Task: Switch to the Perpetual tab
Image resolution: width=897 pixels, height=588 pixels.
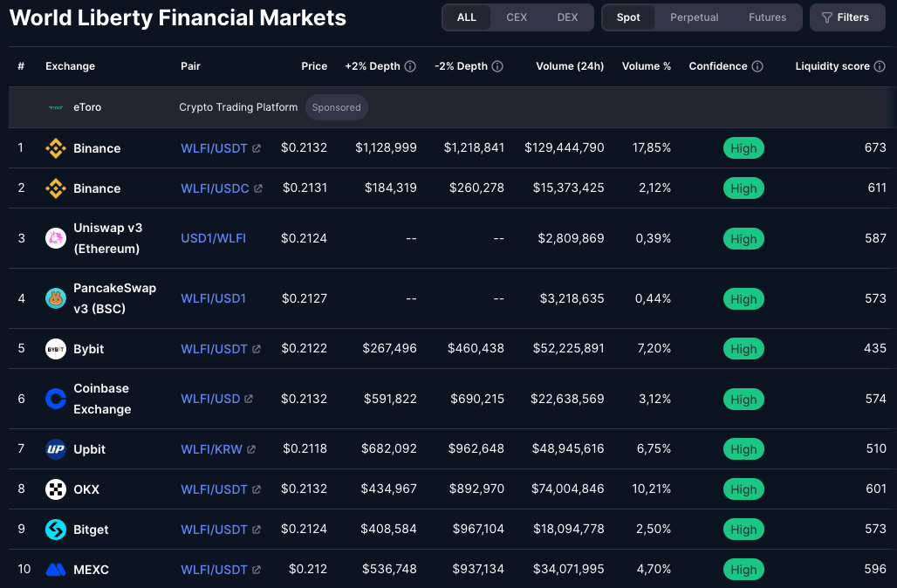Action: [695, 17]
